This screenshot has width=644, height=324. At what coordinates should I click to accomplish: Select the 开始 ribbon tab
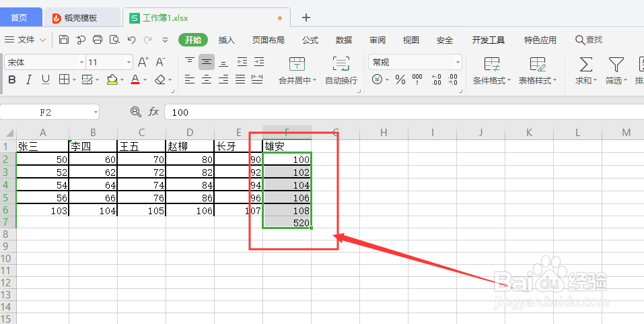pos(193,40)
